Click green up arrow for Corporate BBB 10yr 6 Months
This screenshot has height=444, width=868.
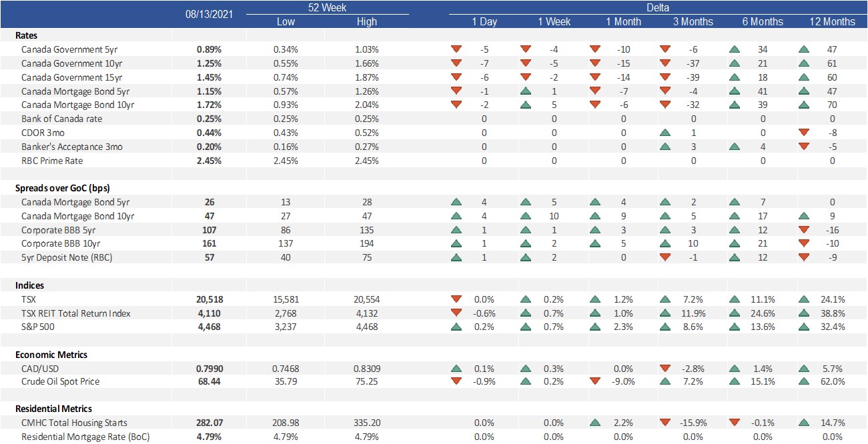[735, 244]
